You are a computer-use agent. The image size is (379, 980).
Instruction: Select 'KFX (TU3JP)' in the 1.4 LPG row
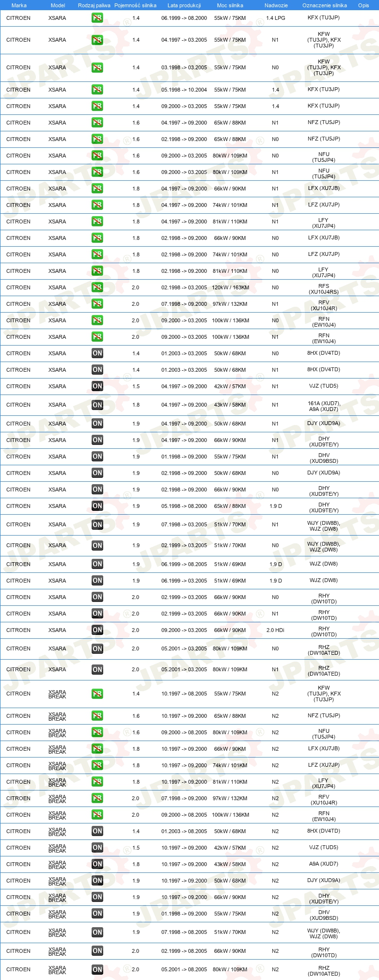(x=324, y=18)
